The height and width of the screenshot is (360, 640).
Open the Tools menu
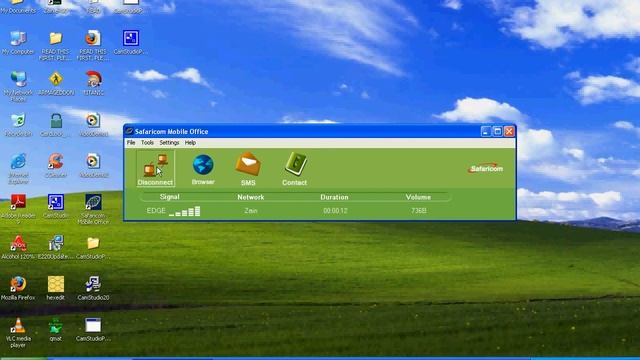(x=147, y=143)
